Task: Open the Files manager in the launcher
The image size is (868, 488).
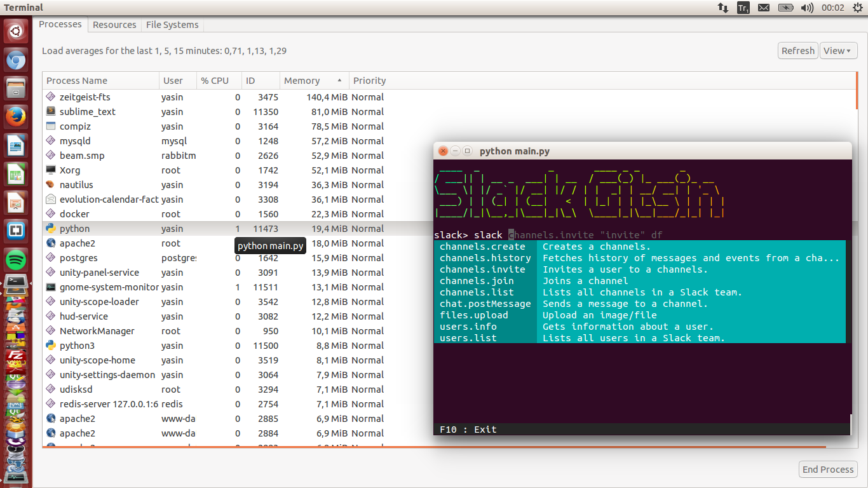Action: click(16, 88)
